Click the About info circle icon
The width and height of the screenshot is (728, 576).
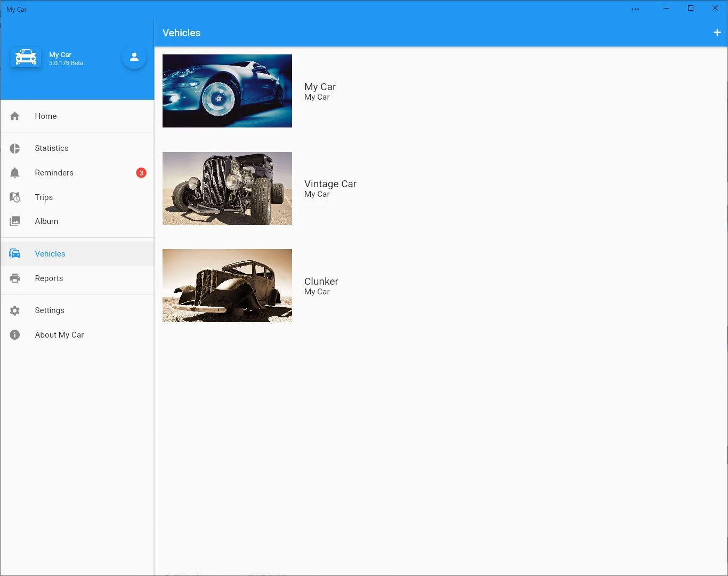pyautogui.click(x=15, y=335)
